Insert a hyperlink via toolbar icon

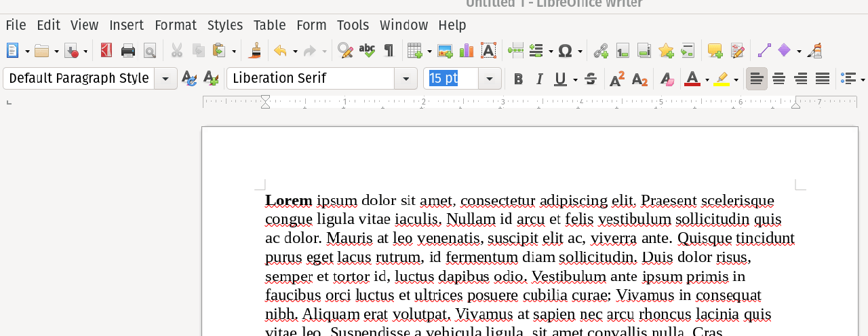(x=601, y=51)
